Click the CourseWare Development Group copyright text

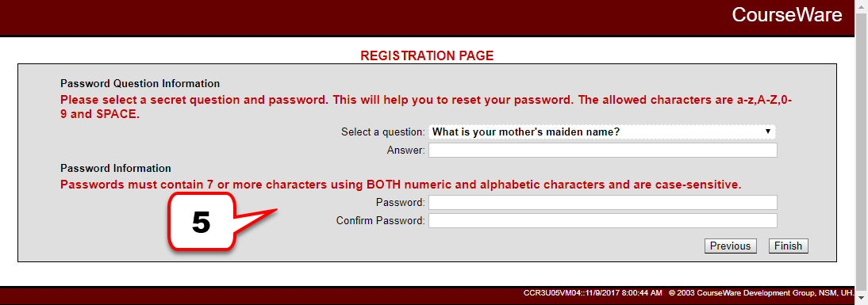click(765, 292)
